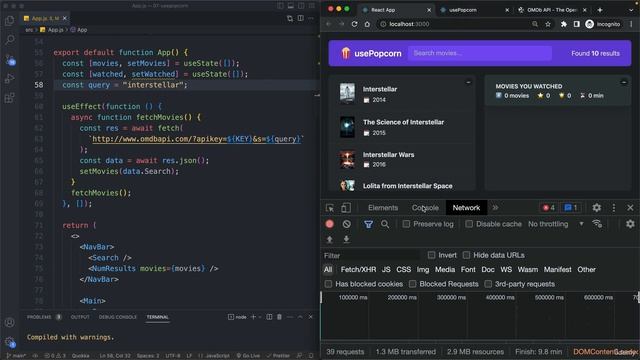Collapse the Movies You Watched box
This screenshot has height=360, width=640.
624,82
